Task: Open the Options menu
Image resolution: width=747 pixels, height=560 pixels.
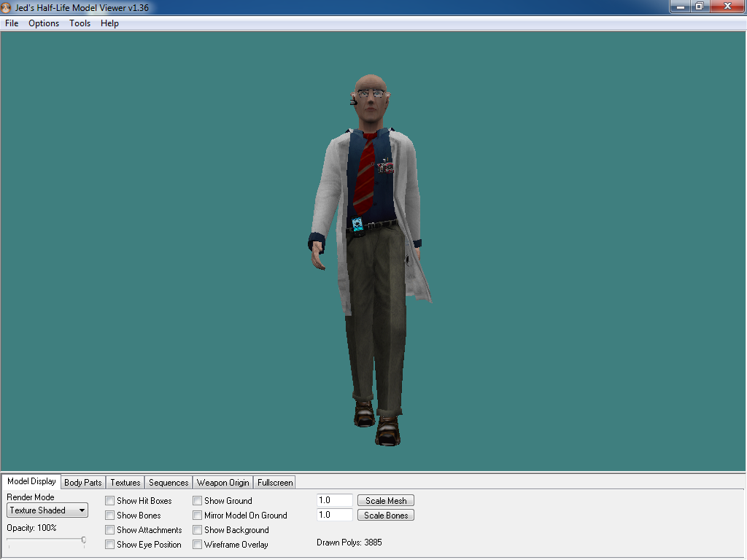Action: (x=44, y=23)
